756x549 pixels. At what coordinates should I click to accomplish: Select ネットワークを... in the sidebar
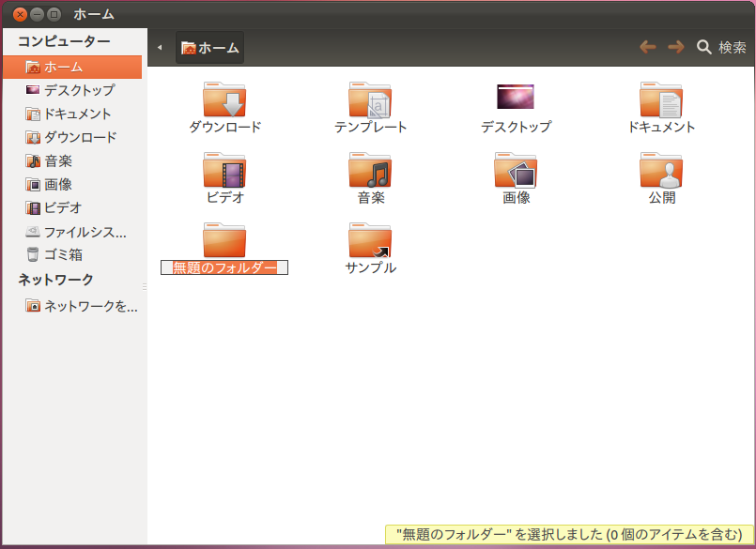click(x=72, y=306)
